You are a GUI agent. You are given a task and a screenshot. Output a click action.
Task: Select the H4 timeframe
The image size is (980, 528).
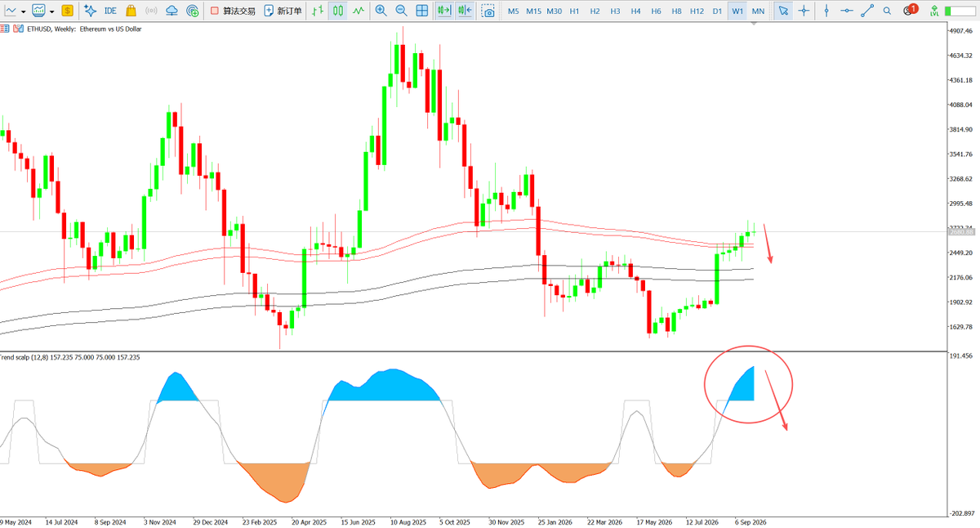(x=635, y=11)
